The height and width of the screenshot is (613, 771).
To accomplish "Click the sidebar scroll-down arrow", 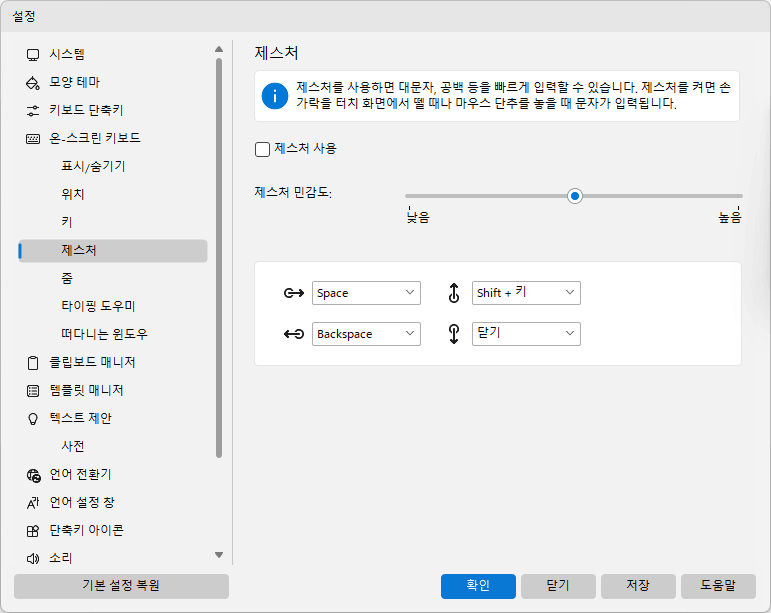I will tap(219, 555).
